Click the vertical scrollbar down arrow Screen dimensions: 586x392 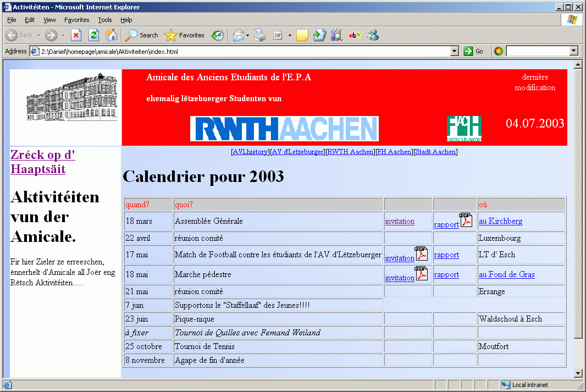[x=578, y=373]
